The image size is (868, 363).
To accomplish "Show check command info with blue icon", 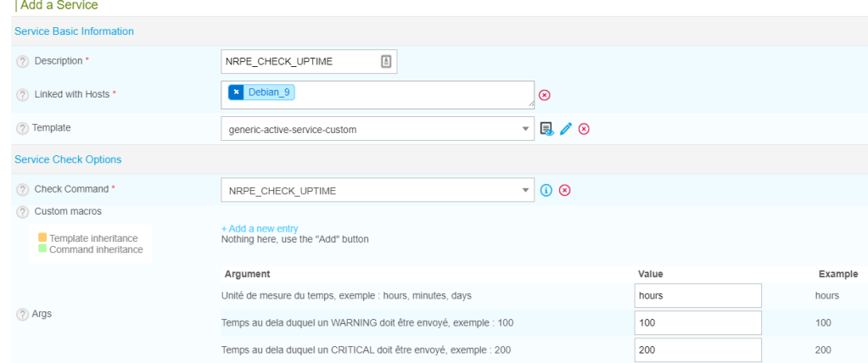I will click(x=546, y=190).
